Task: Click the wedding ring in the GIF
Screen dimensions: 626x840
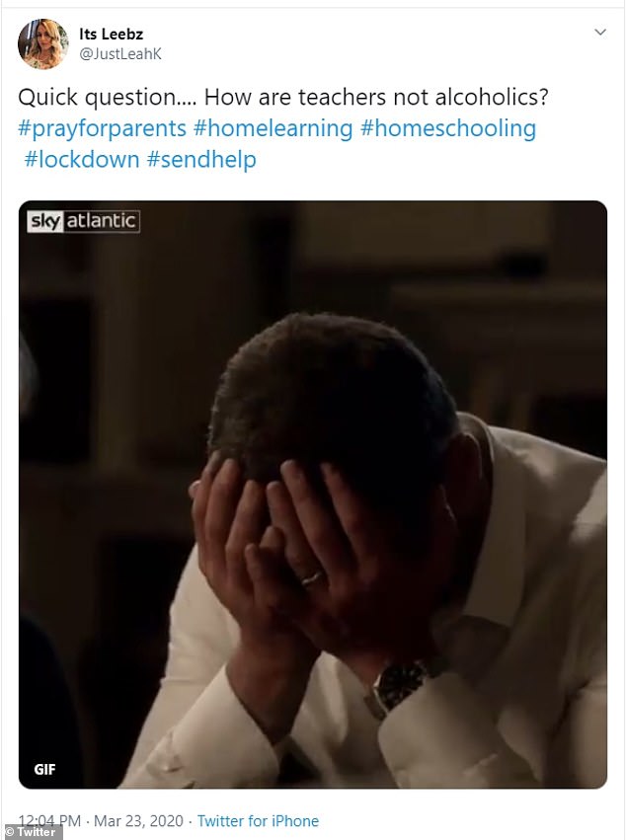Action: (x=312, y=578)
